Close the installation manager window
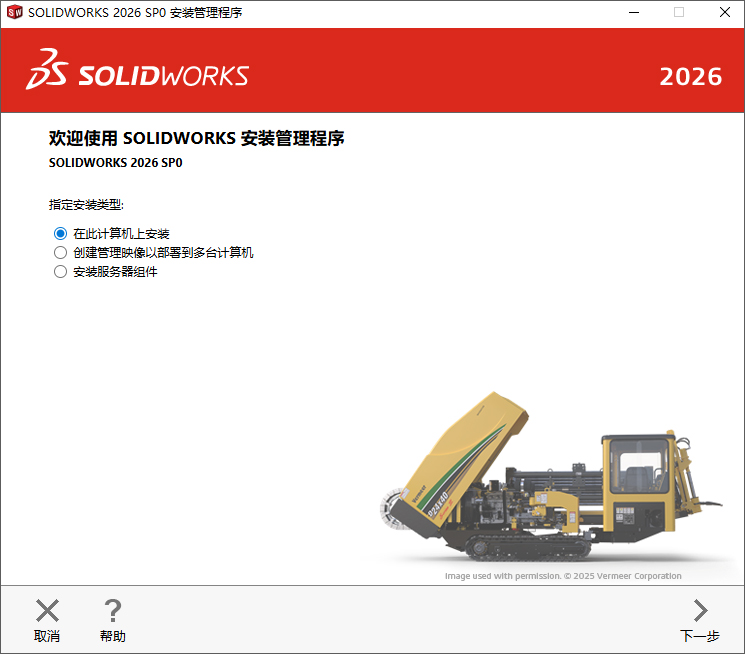The image size is (745, 654). (x=725, y=12)
